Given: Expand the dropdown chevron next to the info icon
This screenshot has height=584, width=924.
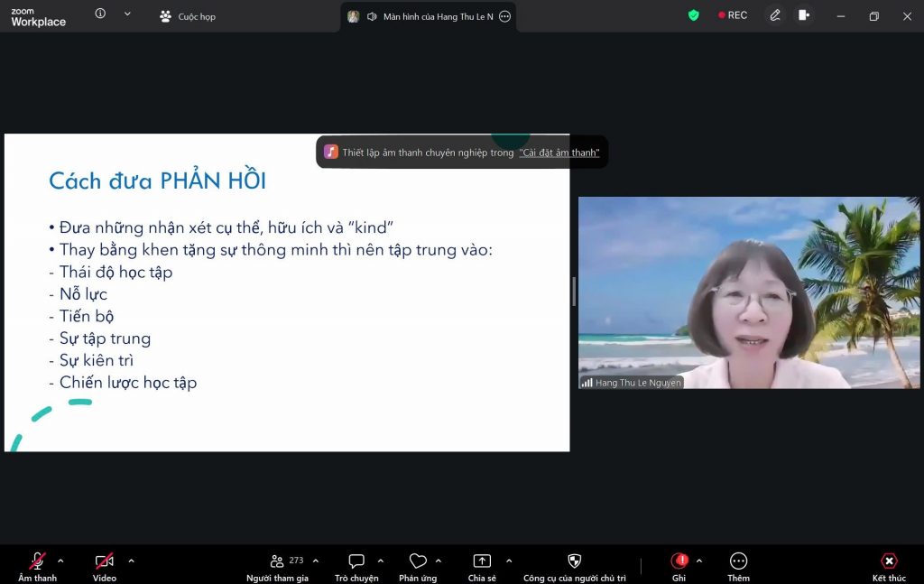Looking at the screenshot, I should (127, 14).
